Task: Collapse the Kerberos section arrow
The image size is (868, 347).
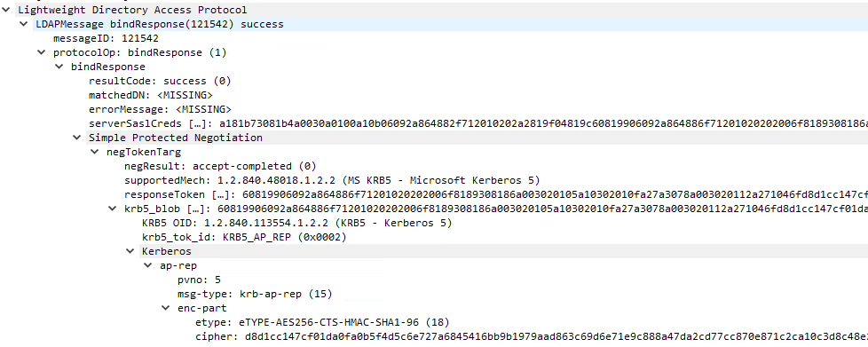Action: tap(130, 252)
